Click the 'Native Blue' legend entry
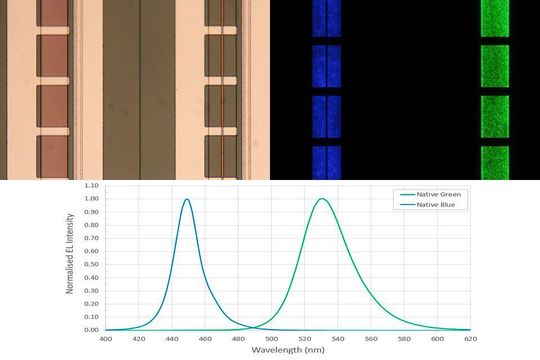 (x=428, y=205)
